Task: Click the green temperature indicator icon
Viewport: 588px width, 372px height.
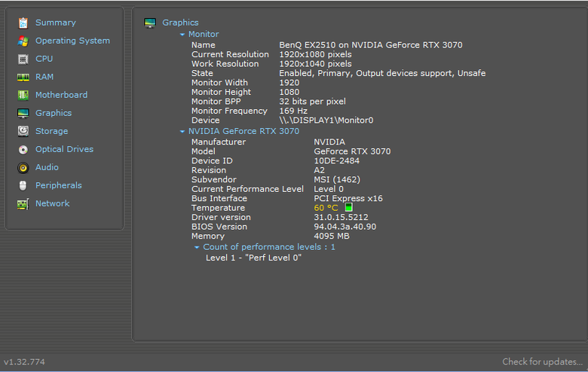Action: [348, 207]
